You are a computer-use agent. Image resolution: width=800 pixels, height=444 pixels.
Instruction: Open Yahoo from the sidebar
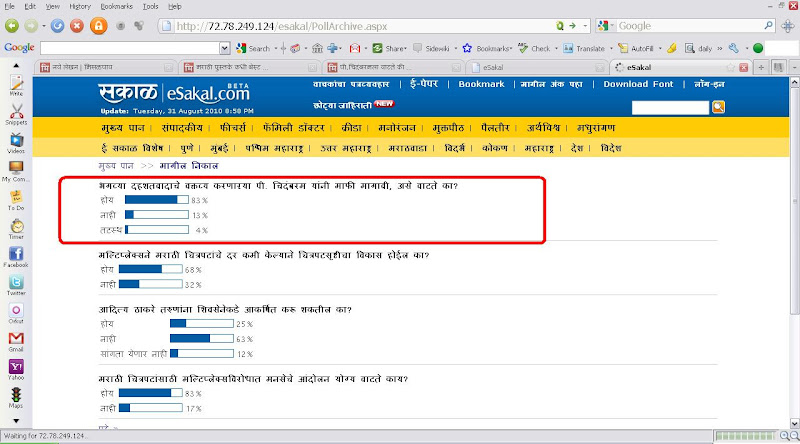click(x=16, y=369)
